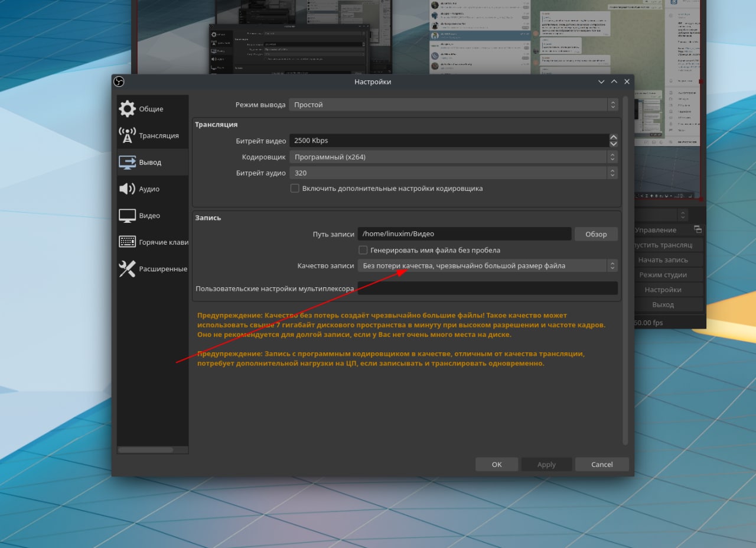The image size is (756, 548).
Task: Open the Трансляция settings section
Action: pos(152,135)
